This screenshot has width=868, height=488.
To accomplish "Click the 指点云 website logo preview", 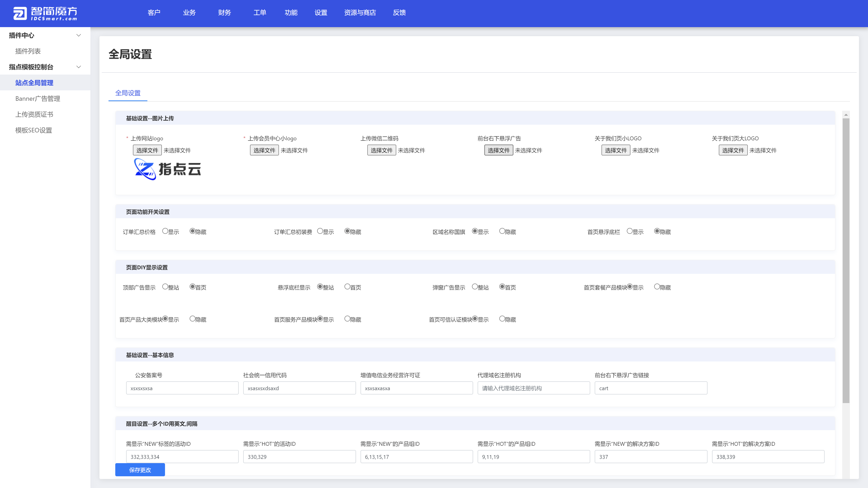I will 167,169.
